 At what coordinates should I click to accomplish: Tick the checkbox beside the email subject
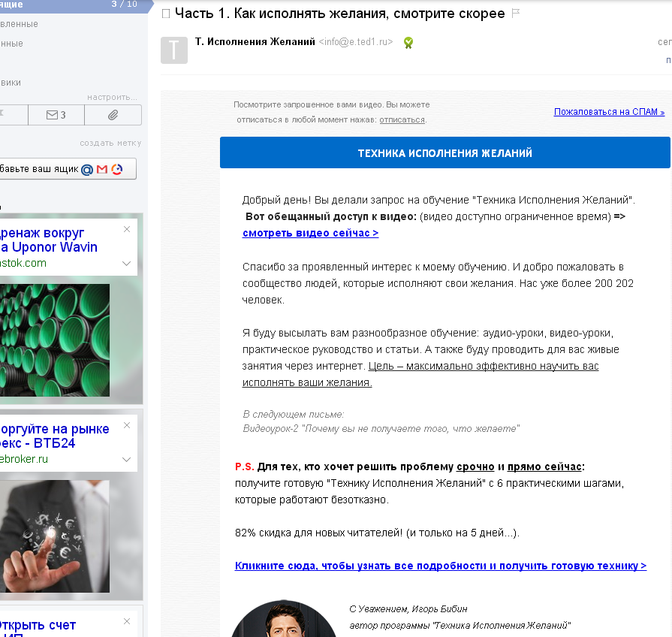click(166, 14)
